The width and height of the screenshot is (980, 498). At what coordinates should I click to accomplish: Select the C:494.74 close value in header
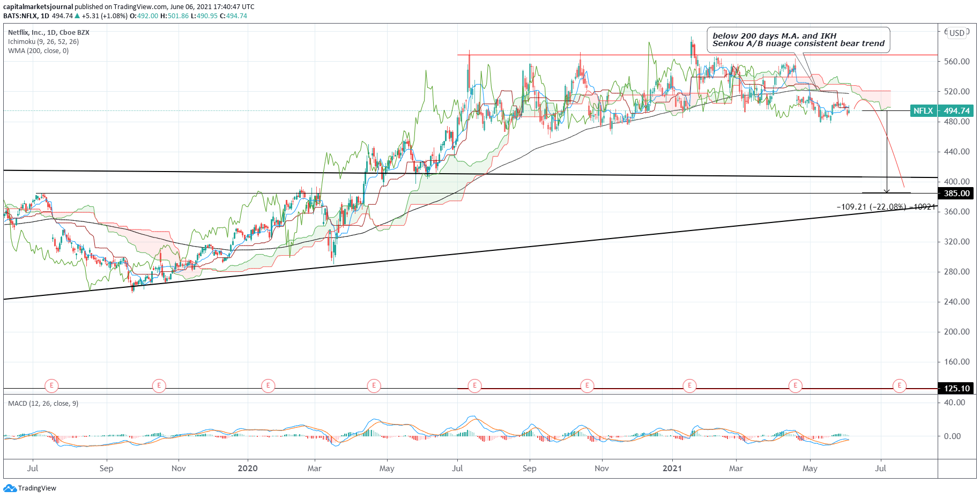234,16
